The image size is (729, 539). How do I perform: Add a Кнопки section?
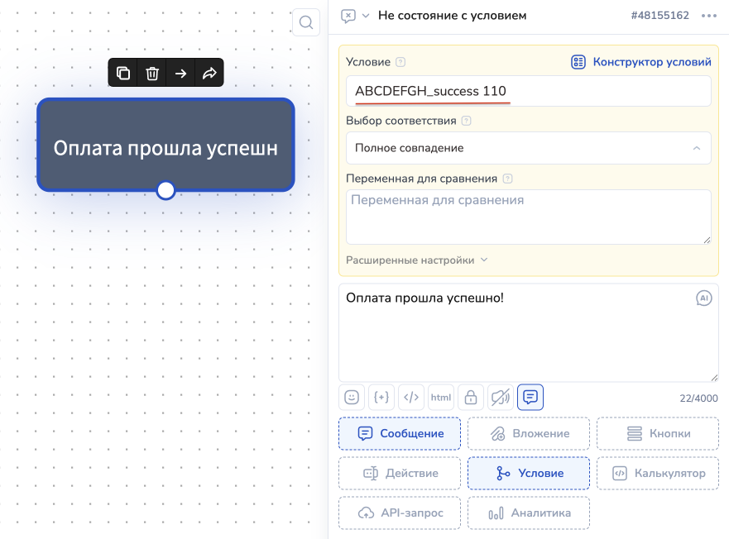(x=657, y=433)
